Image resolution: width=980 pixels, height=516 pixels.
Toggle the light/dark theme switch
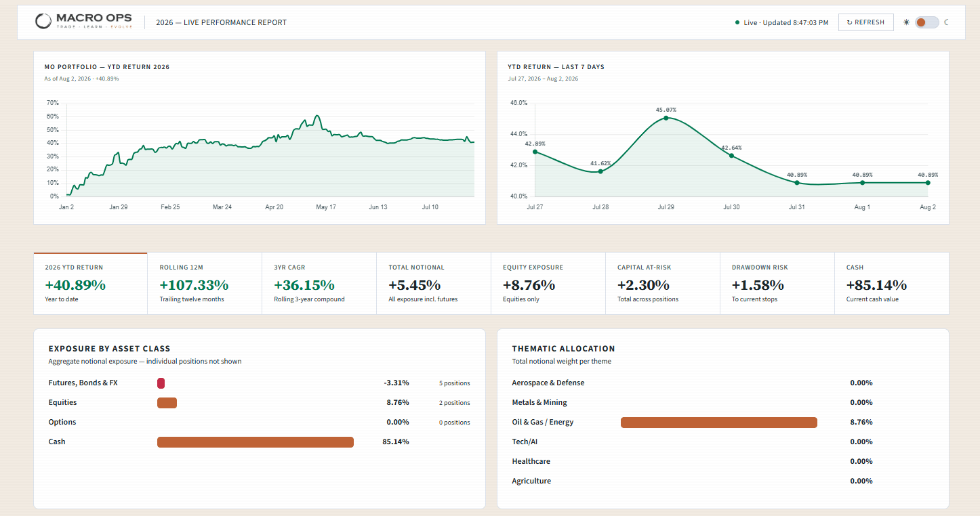[x=926, y=22]
